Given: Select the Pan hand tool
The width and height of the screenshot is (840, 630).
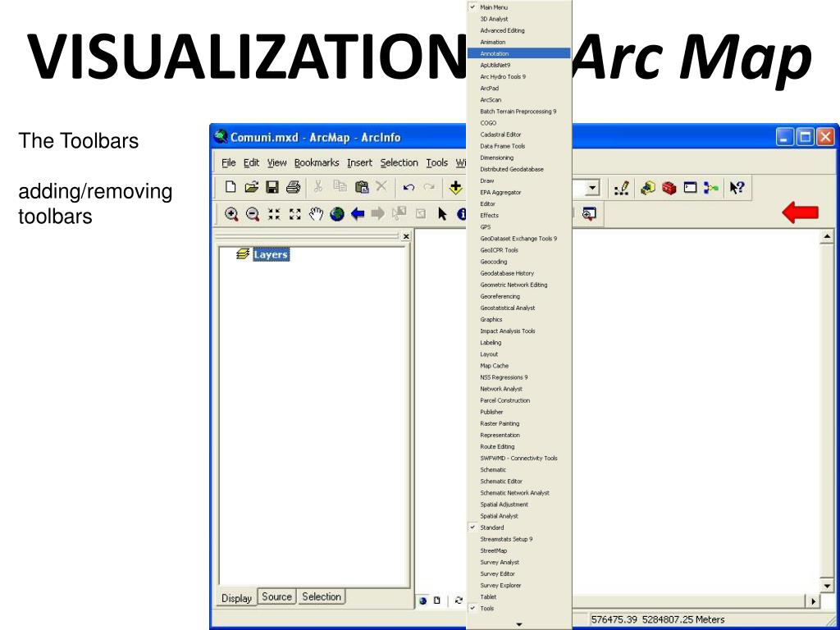Looking at the screenshot, I should tap(316, 214).
